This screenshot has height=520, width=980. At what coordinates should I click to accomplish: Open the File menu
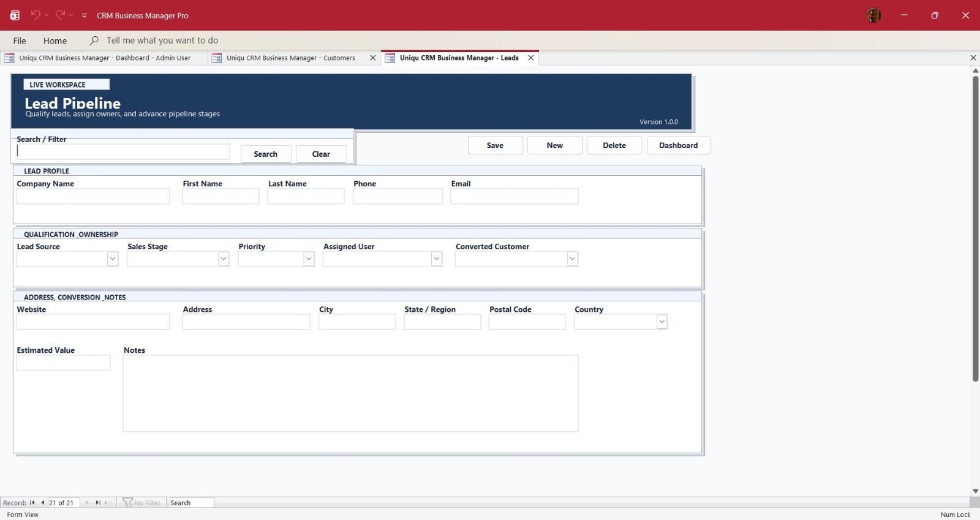20,40
